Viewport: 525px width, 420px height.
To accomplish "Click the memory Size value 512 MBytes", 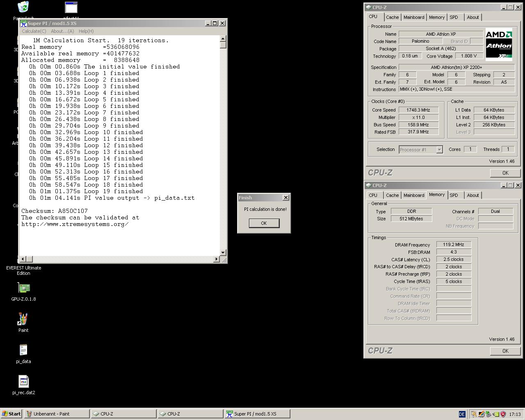I will (411, 219).
